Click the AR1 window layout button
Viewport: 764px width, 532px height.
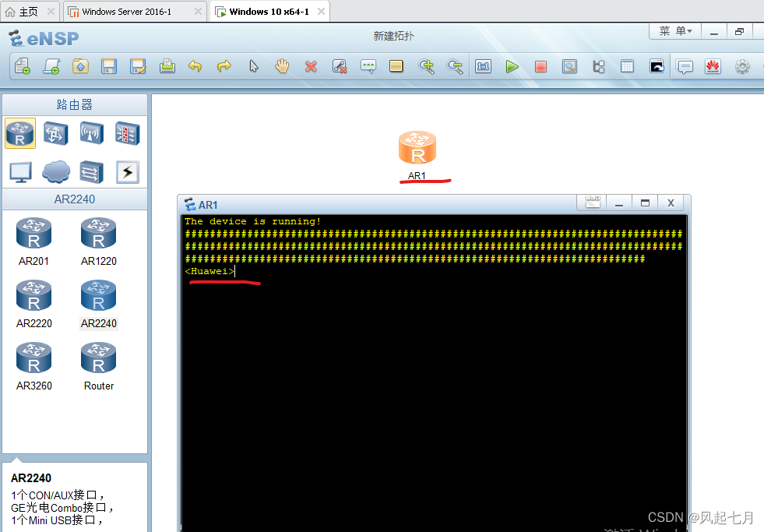(593, 203)
